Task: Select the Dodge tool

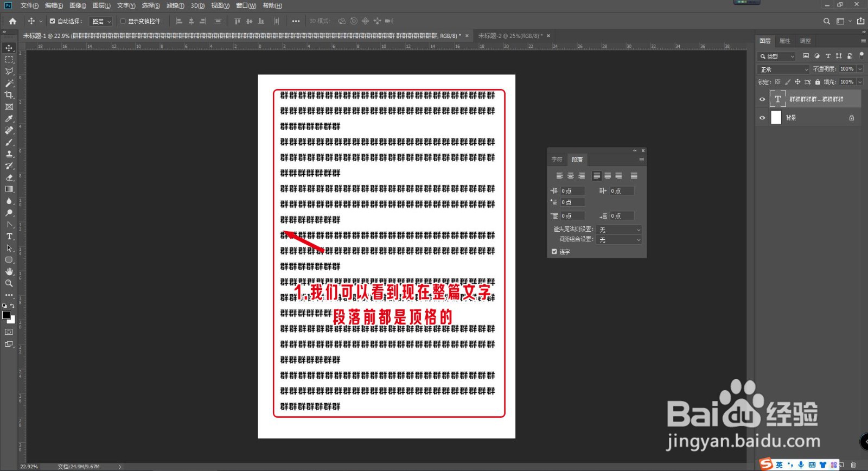Action: tap(9, 213)
